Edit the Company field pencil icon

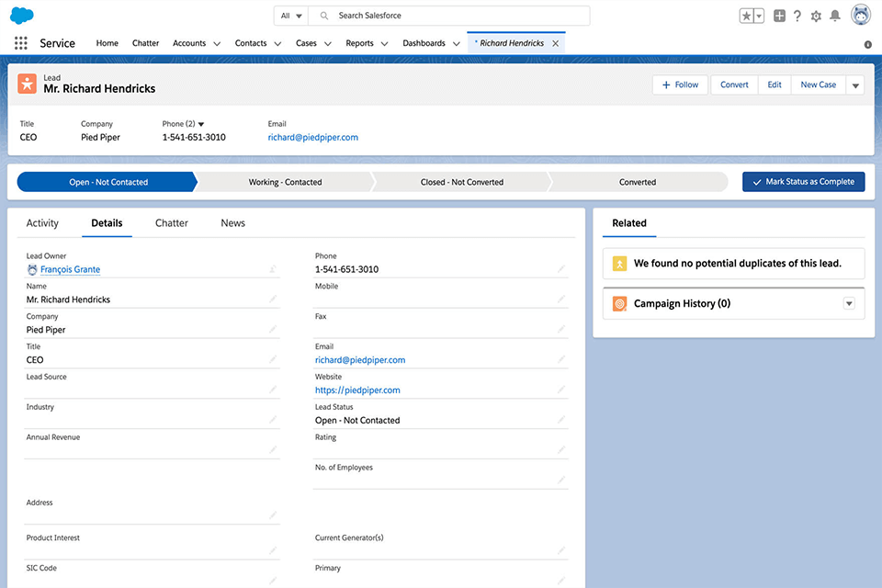(273, 329)
